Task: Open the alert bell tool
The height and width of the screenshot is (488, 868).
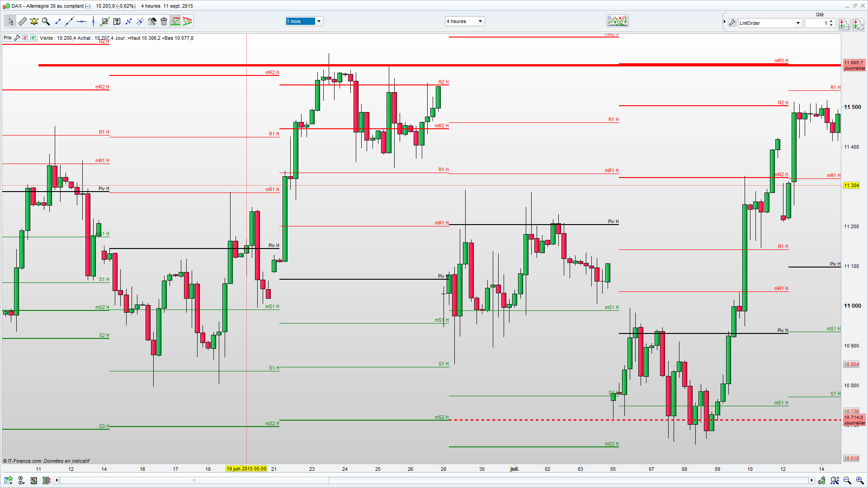Action: [34, 21]
